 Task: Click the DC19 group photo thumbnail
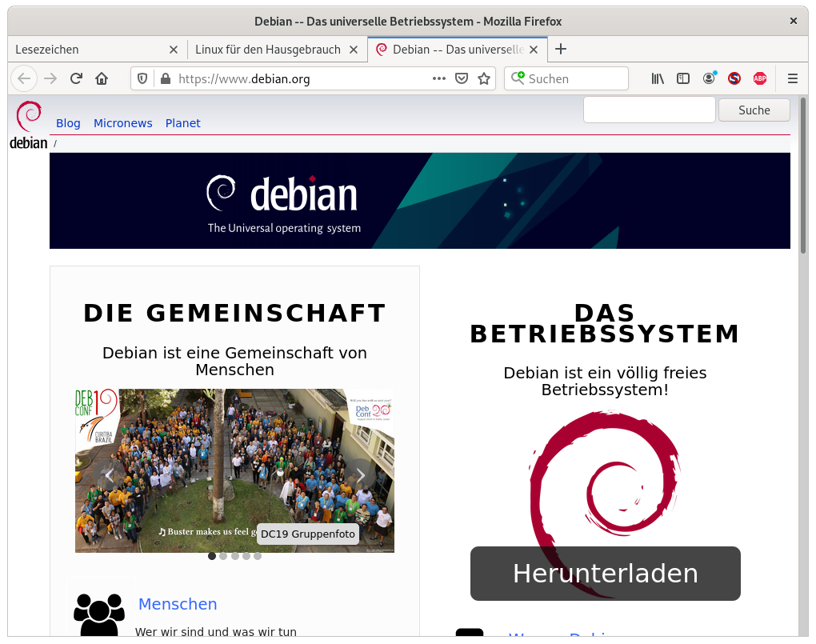click(234, 470)
